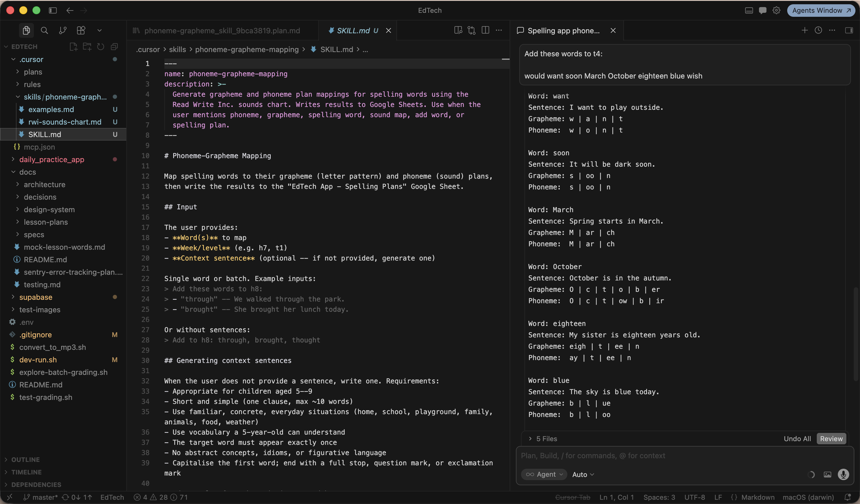Open settings gear in title bar
Screen dimensions: 860x504
pyautogui.click(x=776, y=11)
